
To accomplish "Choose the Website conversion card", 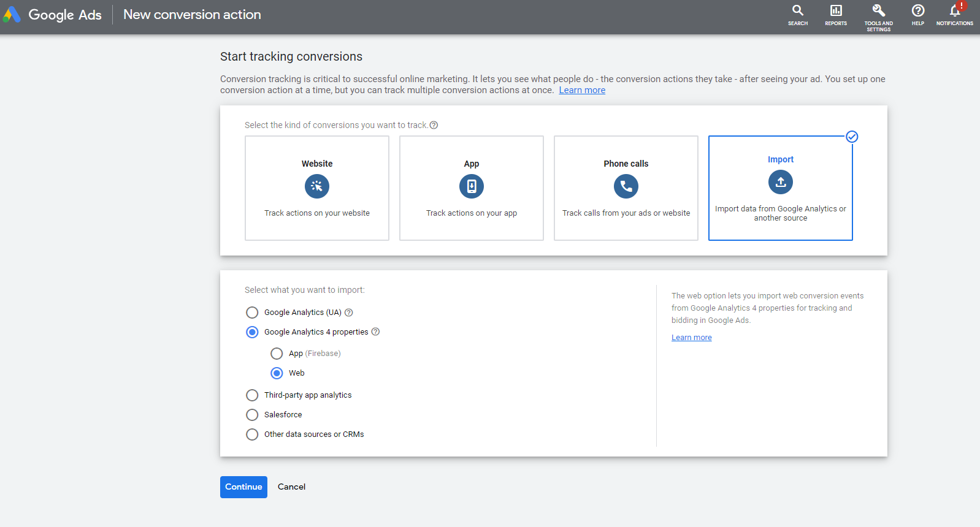I will (x=317, y=188).
